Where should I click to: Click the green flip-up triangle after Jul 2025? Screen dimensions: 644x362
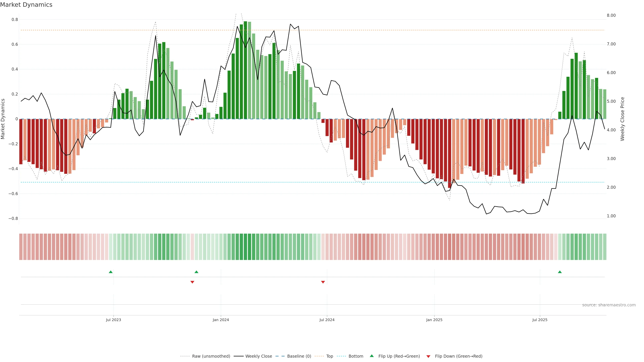pos(560,272)
